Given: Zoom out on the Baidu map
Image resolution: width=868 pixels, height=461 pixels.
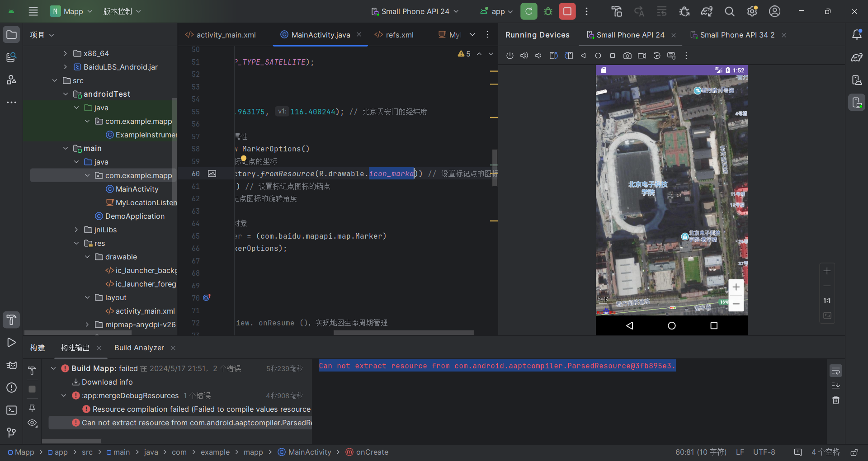Looking at the screenshot, I should tap(736, 304).
